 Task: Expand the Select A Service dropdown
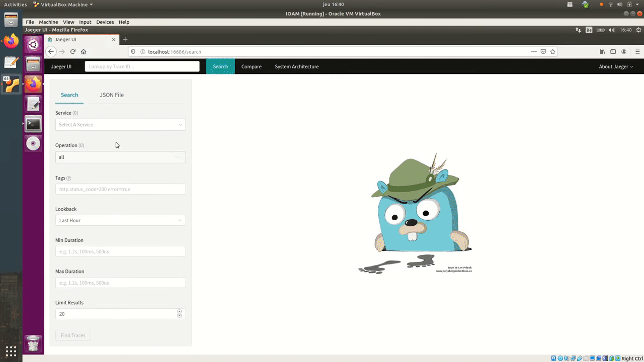tap(120, 125)
